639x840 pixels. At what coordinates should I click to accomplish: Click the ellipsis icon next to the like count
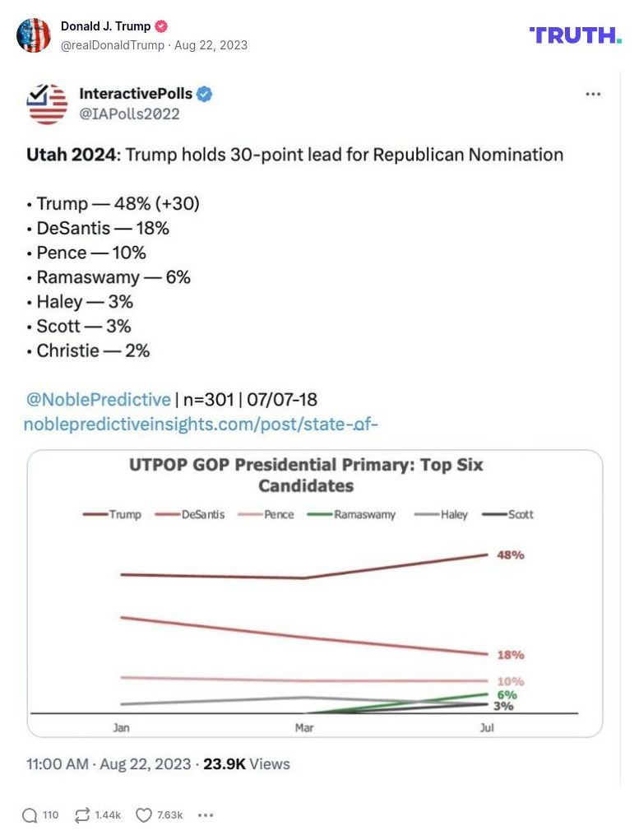[205, 815]
